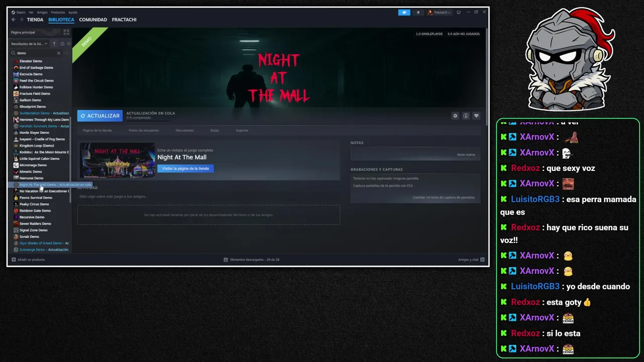This screenshot has width=644, height=362.
Task: Open the announcements megaphone button
Action: (404, 13)
